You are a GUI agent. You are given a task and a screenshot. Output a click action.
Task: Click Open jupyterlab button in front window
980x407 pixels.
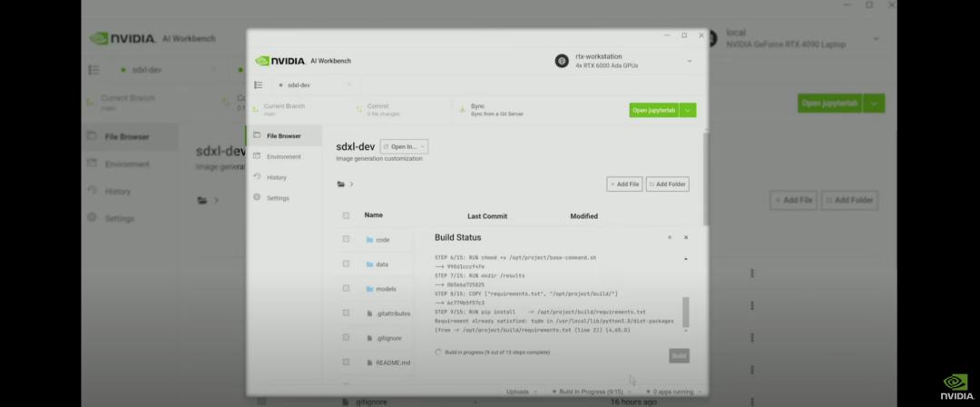tap(653, 110)
